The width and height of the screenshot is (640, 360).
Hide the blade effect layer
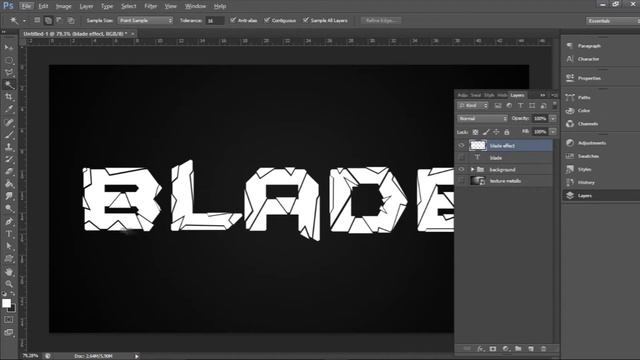462,145
